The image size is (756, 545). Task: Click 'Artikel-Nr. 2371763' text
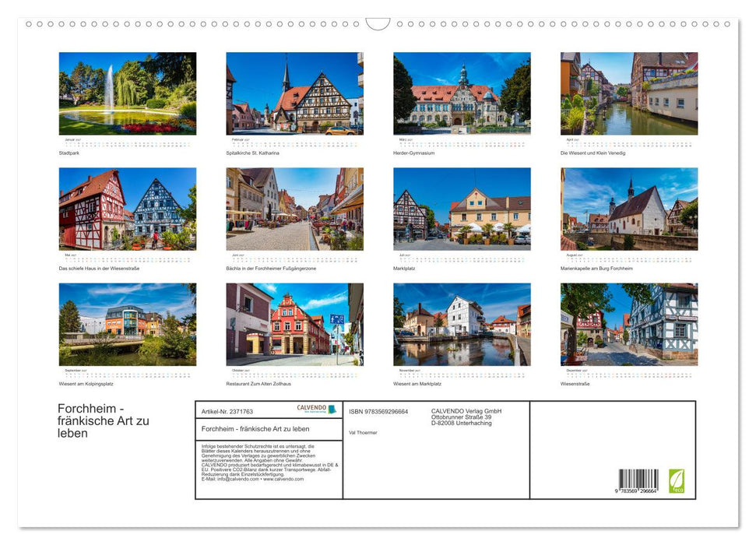click(227, 411)
